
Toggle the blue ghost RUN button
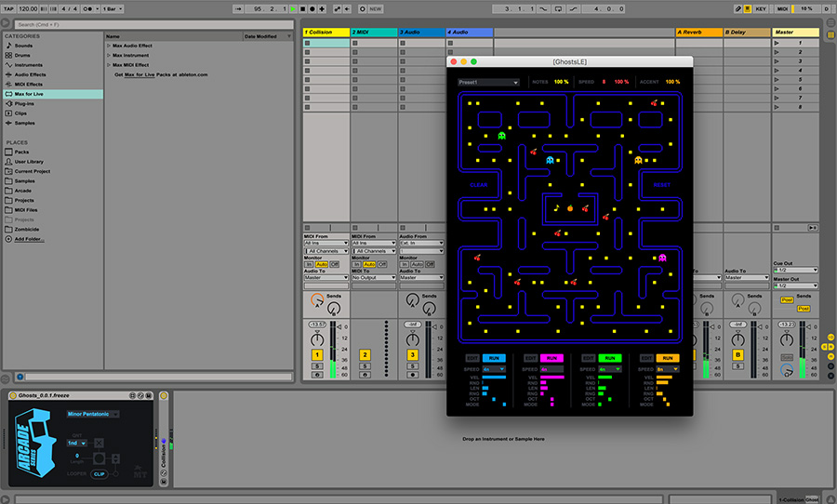point(494,358)
